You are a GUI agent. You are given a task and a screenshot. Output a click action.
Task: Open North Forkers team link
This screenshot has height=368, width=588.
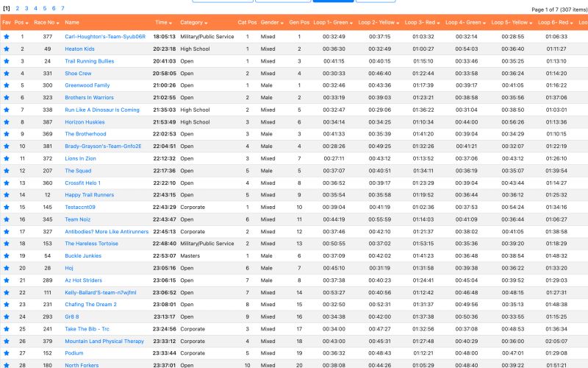pyautogui.click(x=82, y=365)
